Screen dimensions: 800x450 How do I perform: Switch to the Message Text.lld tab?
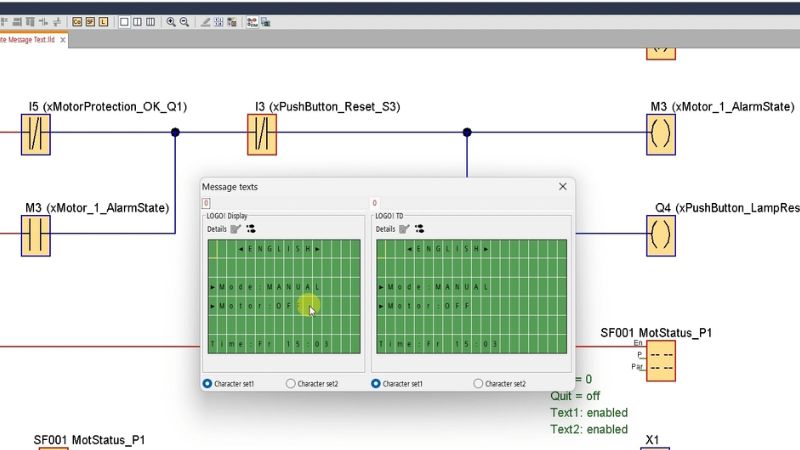click(28, 39)
